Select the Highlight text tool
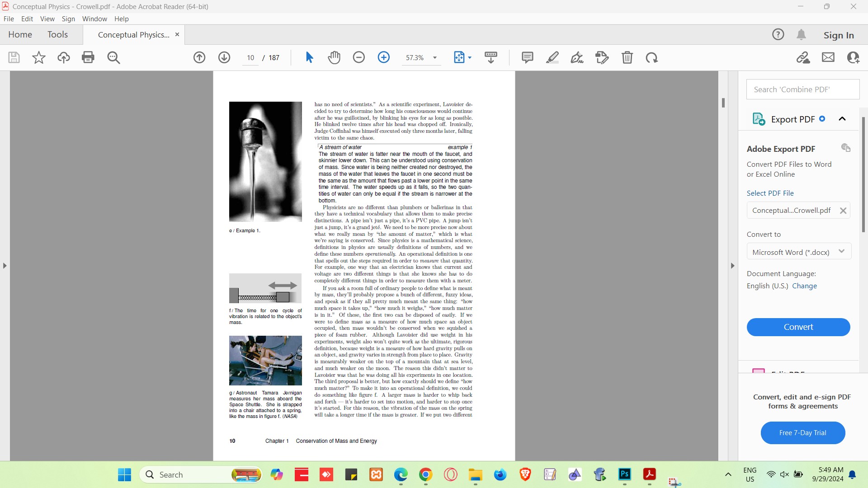 click(x=552, y=57)
